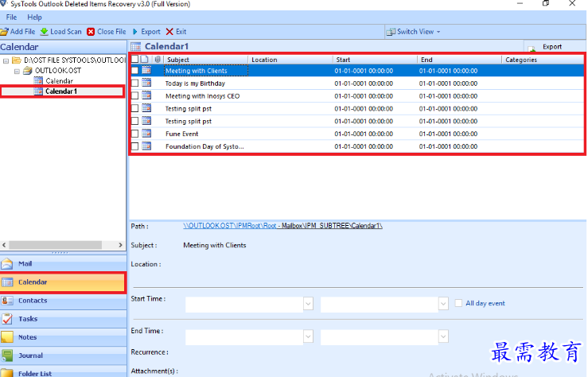Open the File menu

point(11,17)
